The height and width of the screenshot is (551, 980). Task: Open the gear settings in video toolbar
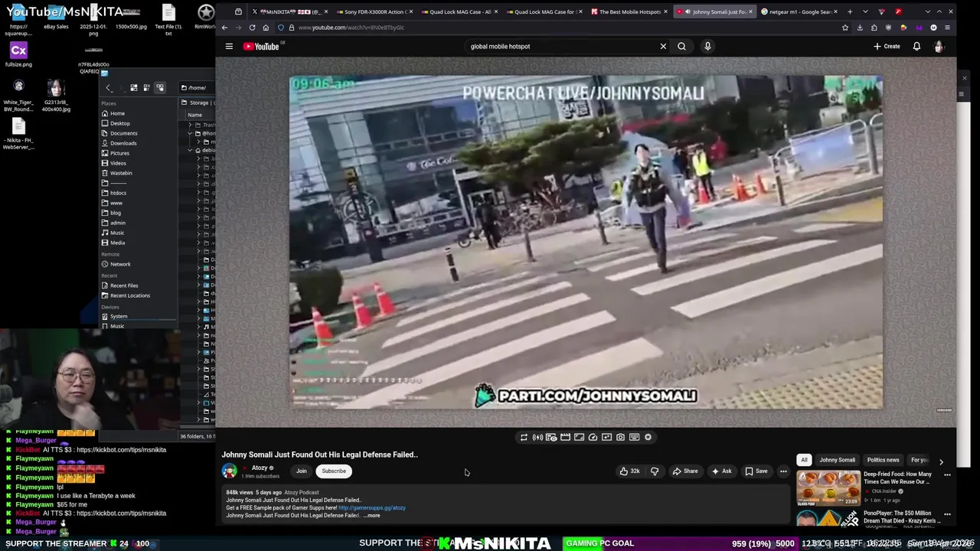coord(648,437)
